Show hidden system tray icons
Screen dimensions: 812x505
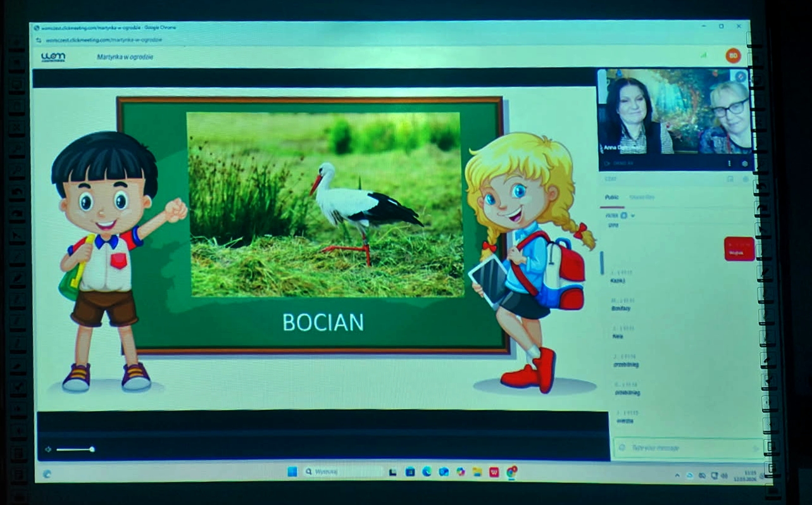677,475
